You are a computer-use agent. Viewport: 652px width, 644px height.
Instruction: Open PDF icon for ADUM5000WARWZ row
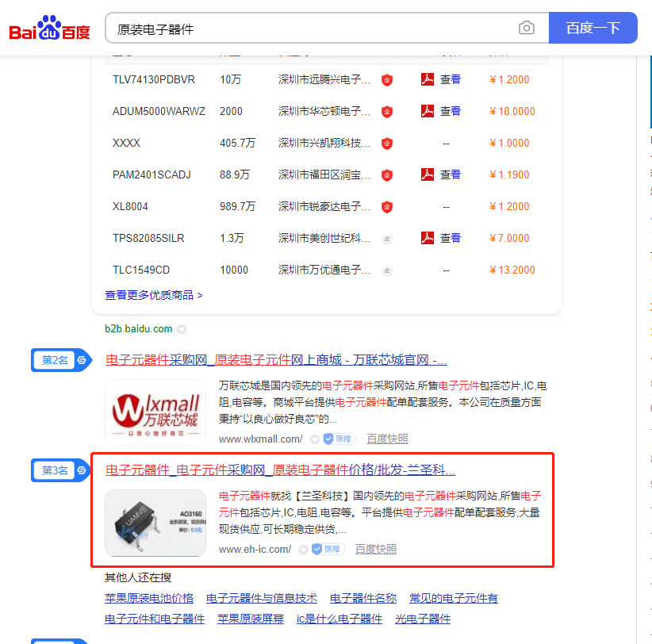(x=427, y=111)
